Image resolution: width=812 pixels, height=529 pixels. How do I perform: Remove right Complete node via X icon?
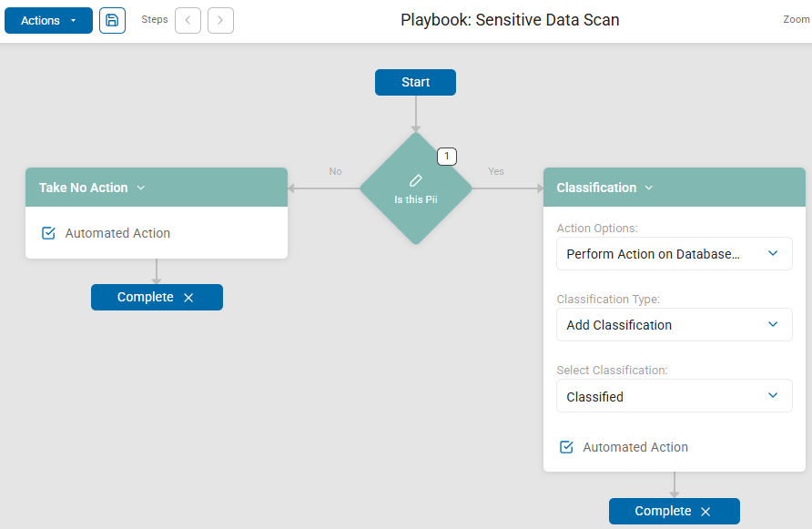(x=705, y=512)
